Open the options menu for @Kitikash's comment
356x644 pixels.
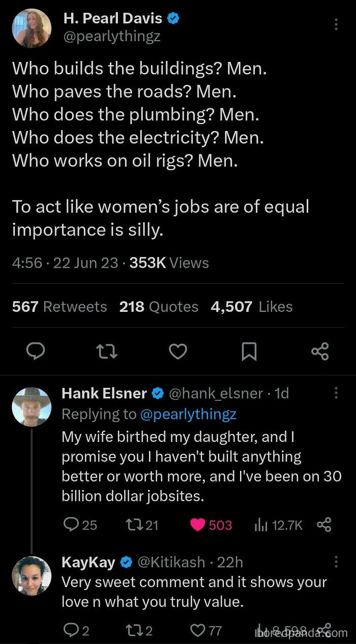(x=337, y=563)
